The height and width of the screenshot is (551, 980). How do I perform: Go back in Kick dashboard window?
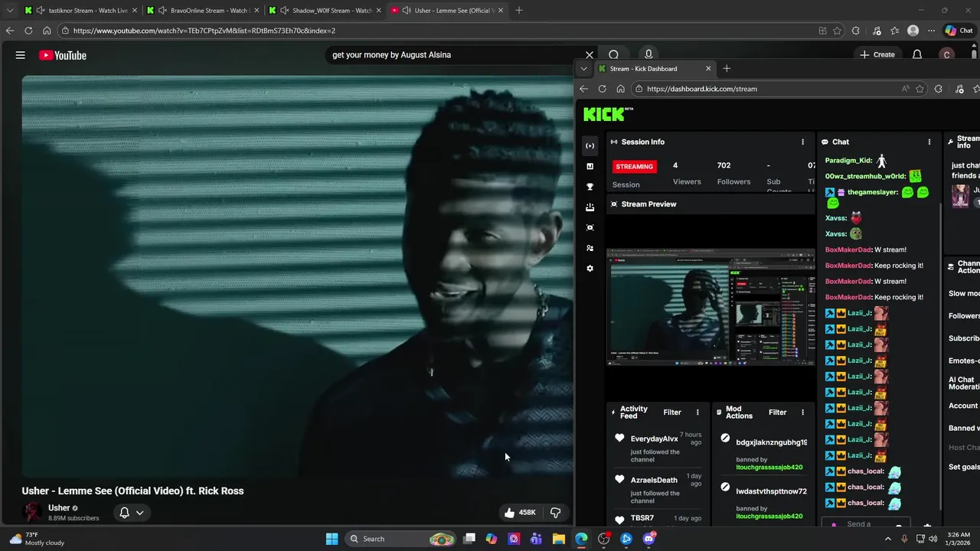point(584,89)
